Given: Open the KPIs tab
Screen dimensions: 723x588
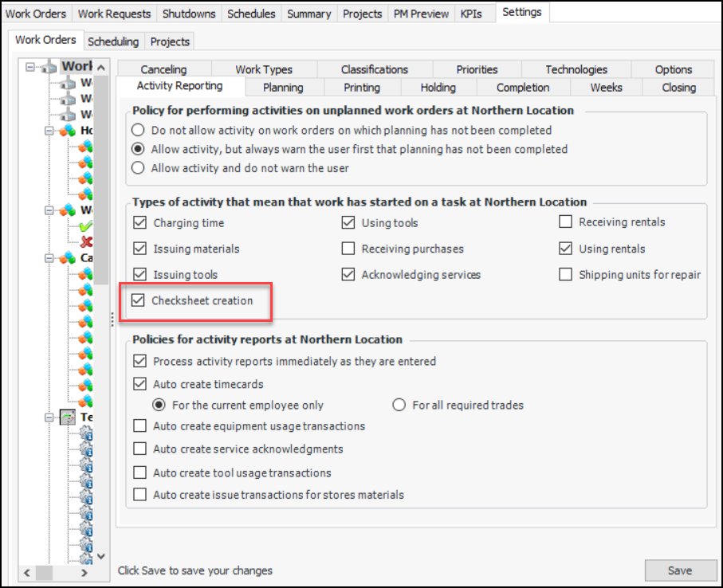Looking at the screenshot, I should tap(471, 14).
